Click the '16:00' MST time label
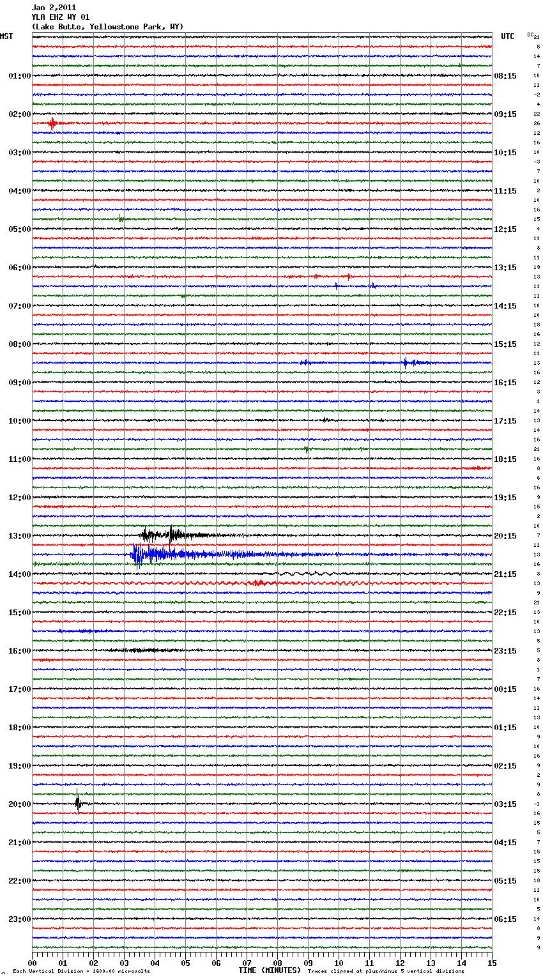 tap(20, 651)
